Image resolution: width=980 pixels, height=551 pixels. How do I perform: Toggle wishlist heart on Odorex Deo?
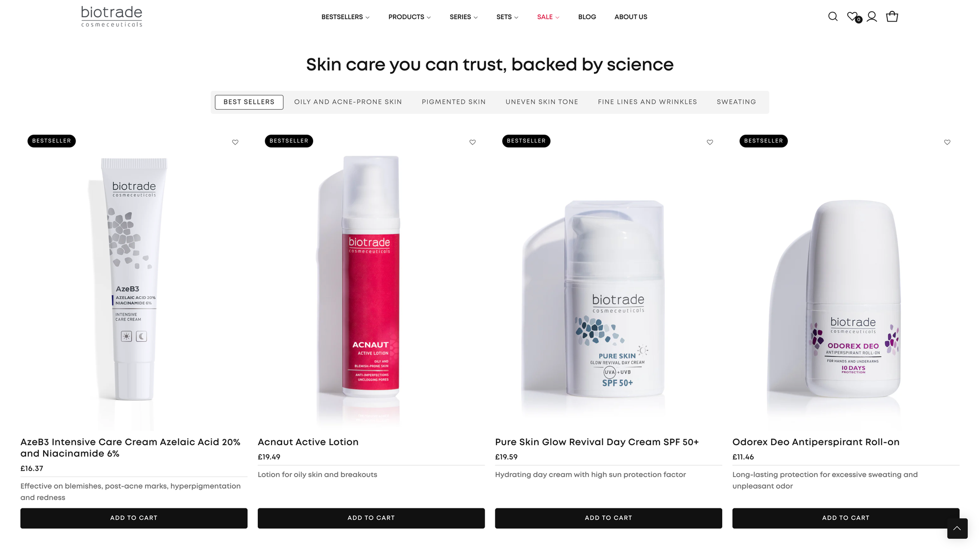pyautogui.click(x=947, y=142)
